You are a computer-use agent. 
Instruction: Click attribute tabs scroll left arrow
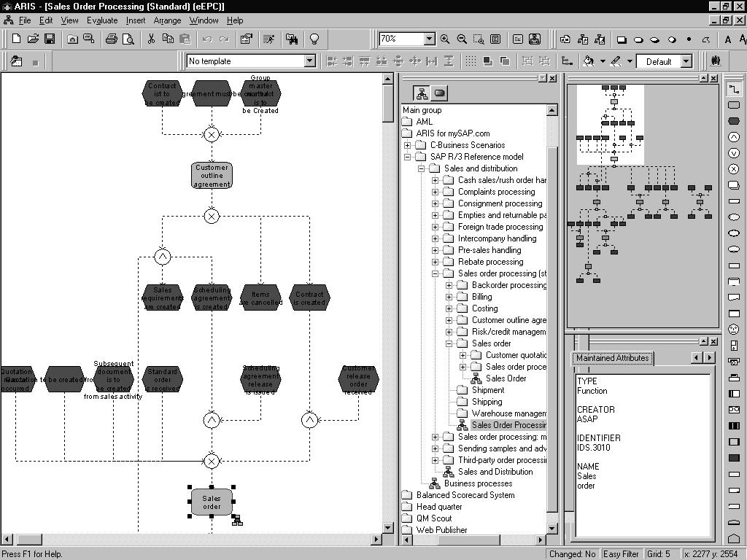(x=697, y=357)
